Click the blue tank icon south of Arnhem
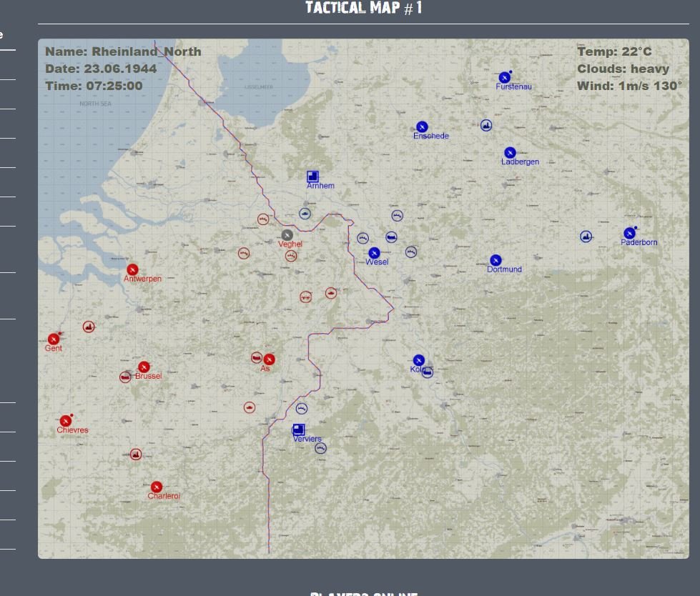Screen dimensions: 700x596 tap(305, 214)
